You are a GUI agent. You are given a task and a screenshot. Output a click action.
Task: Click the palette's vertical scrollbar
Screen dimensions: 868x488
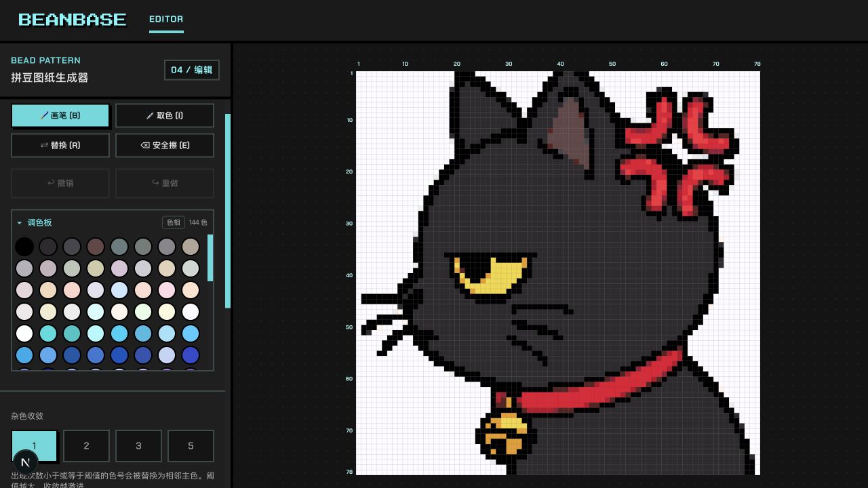click(210, 258)
